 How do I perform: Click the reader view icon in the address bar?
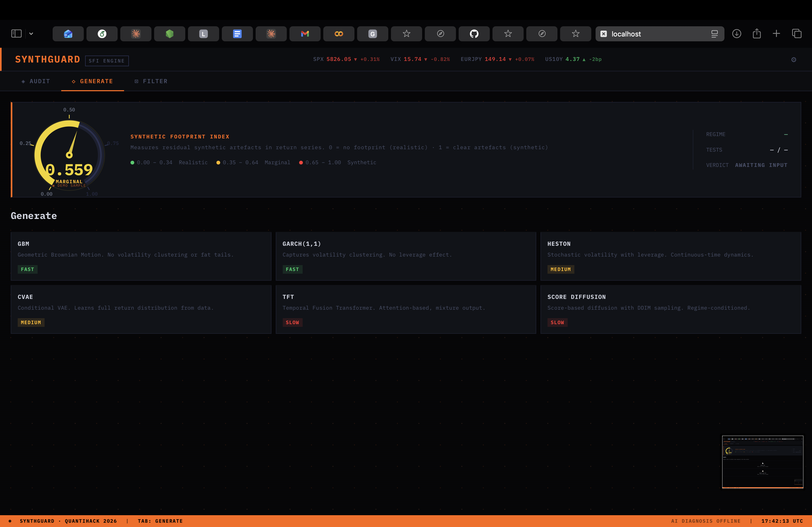click(715, 34)
